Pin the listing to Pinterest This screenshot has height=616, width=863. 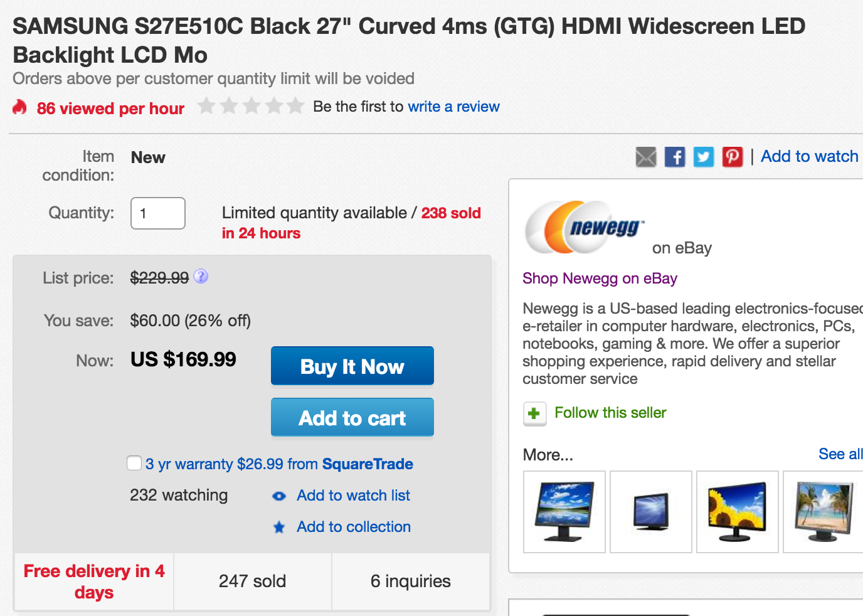pyautogui.click(x=732, y=157)
